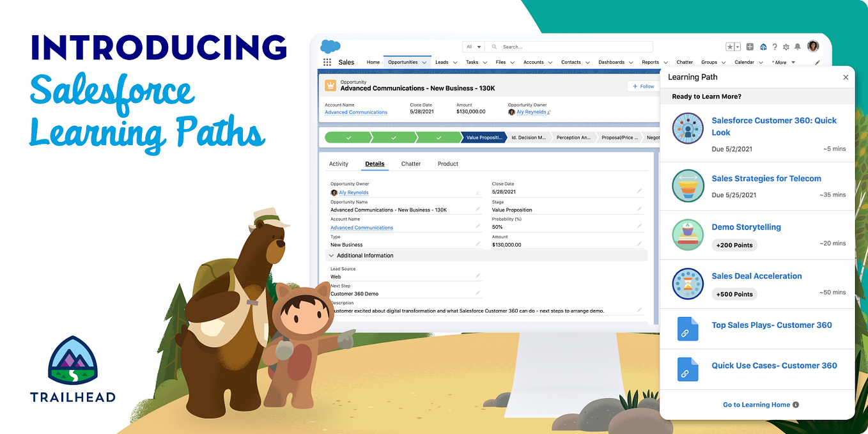Click the Salesforce Customer 360 module badge
The width and height of the screenshot is (868, 434).
688,128
